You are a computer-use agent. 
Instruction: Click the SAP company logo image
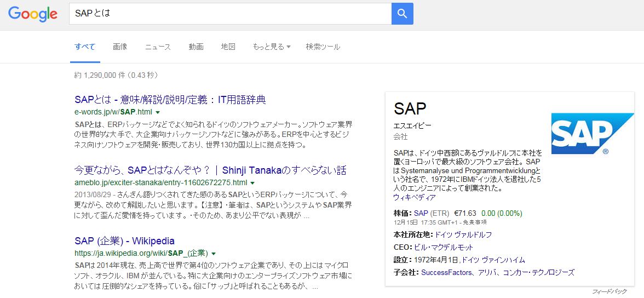click(x=593, y=134)
